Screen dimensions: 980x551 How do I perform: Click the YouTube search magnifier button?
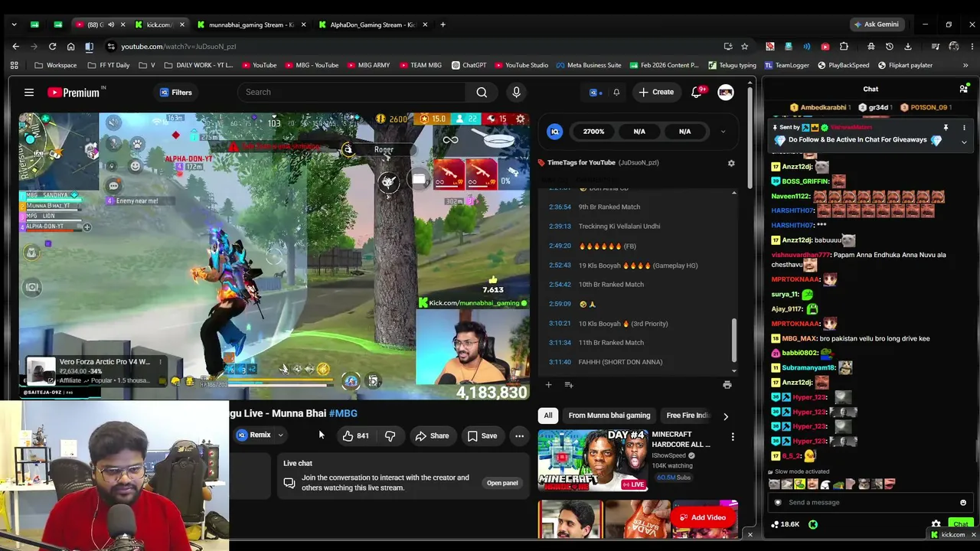tap(482, 93)
